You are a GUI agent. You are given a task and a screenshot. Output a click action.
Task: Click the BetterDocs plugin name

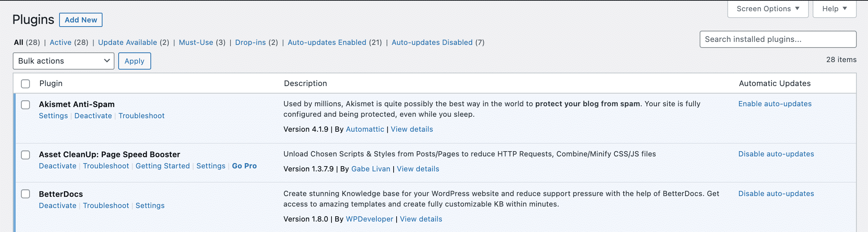click(61, 194)
